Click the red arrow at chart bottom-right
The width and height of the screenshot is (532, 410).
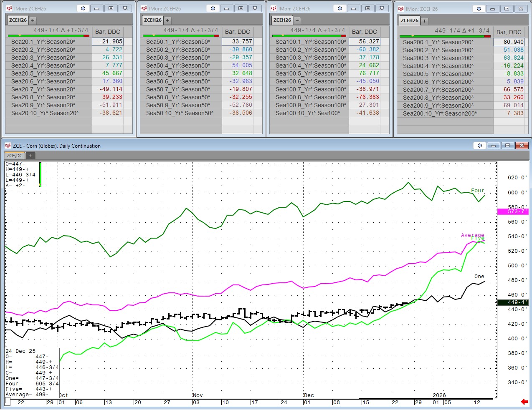coord(524,402)
